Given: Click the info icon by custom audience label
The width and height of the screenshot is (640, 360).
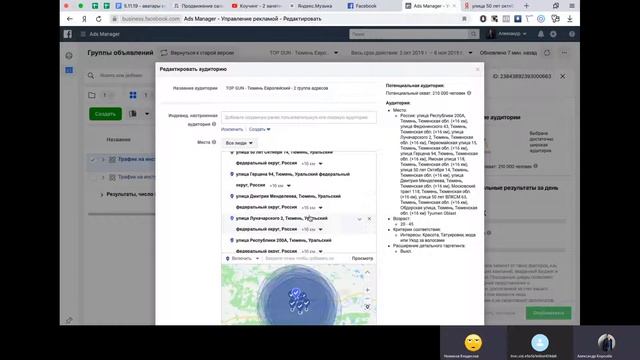Looking at the screenshot, I should (214, 124).
